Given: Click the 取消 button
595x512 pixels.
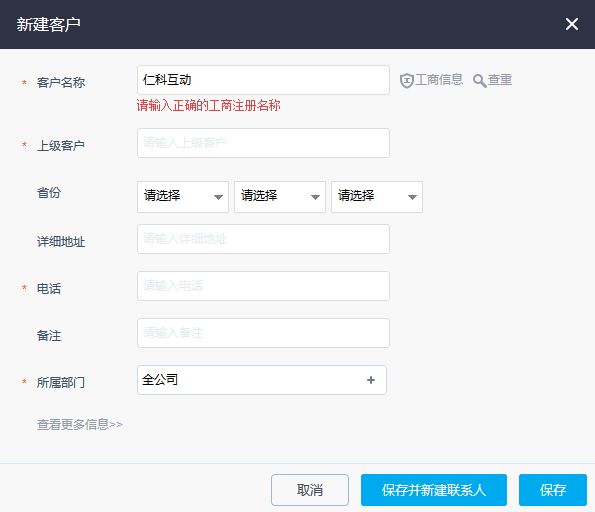Looking at the screenshot, I should pyautogui.click(x=310, y=490).
